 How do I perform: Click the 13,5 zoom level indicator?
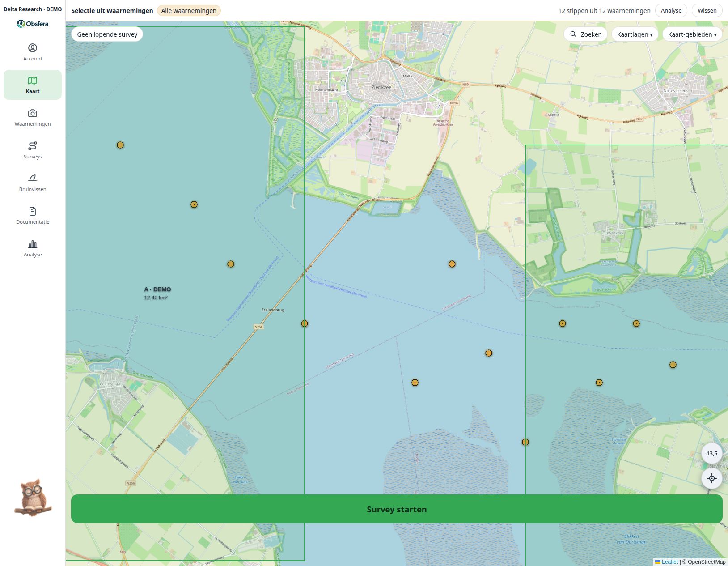tap(712, 453)
